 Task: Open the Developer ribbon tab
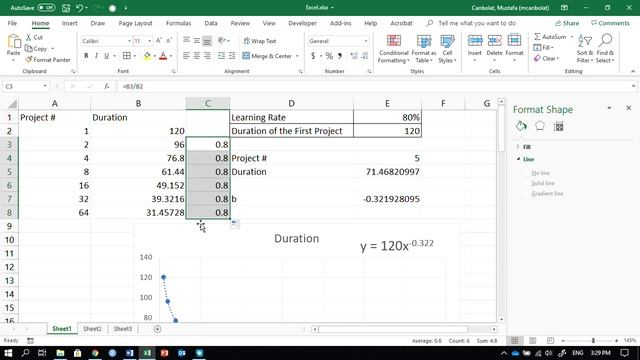pos(302,23)
